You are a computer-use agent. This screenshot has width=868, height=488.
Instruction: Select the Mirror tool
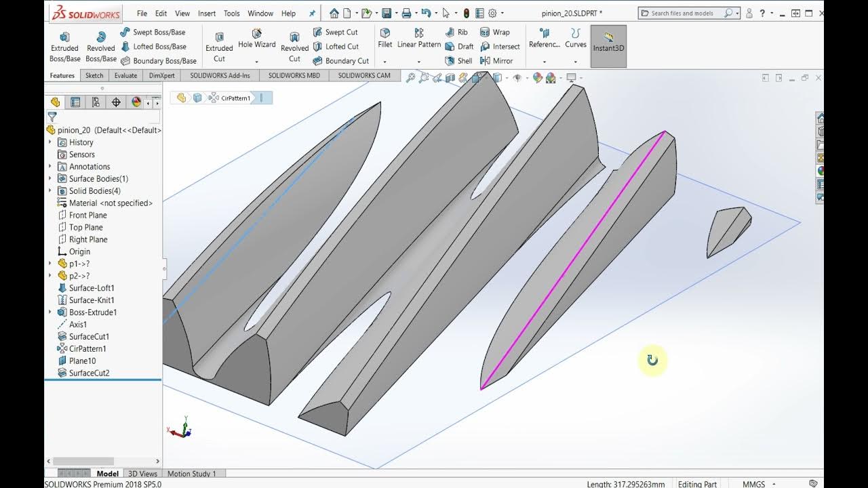(497, 61)
